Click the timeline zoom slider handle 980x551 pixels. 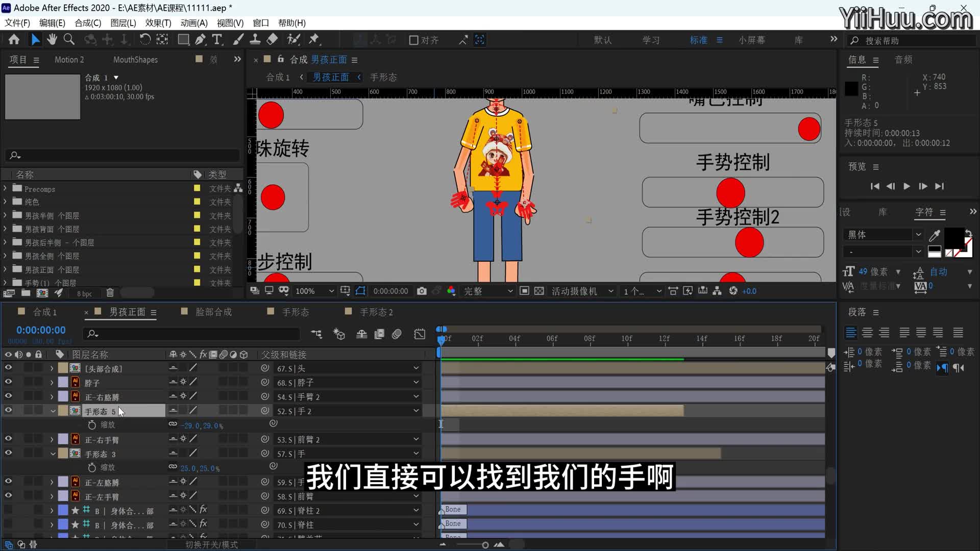coord(485,545)
